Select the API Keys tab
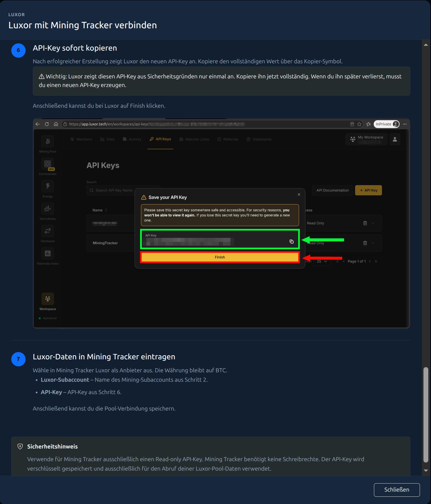431x504 pixels. click(x=160, y=139)
